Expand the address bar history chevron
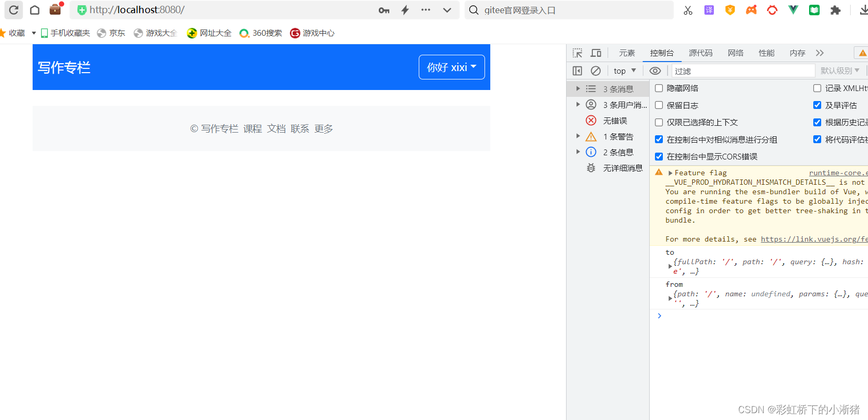868x420 pixels. [x=447, y=10]
